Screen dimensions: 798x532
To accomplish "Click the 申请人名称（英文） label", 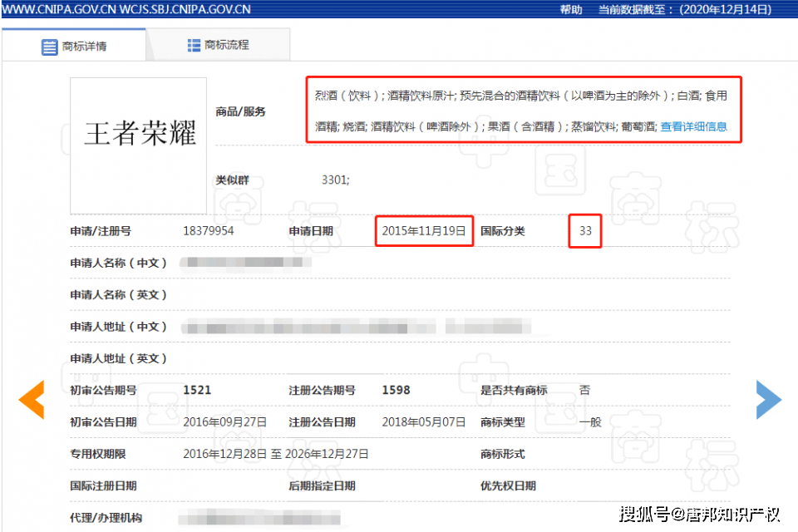I will pyautogui.click(x=119, y=295).
